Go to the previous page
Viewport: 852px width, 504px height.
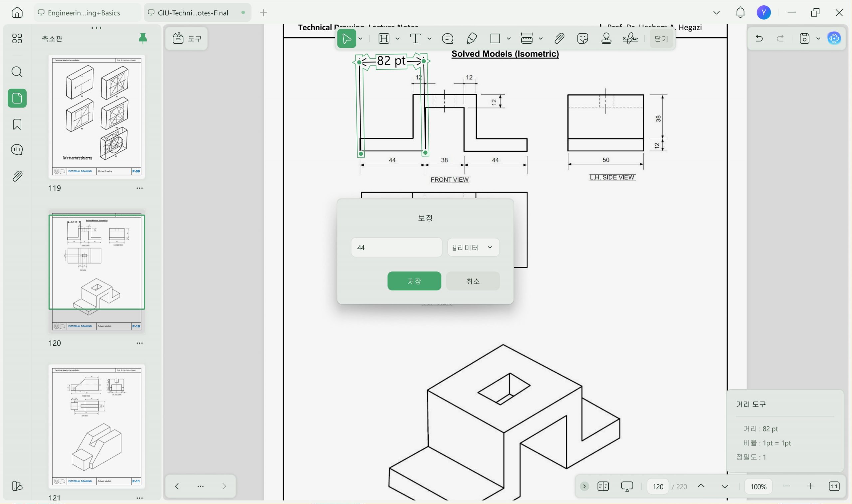tap(701, 486)
